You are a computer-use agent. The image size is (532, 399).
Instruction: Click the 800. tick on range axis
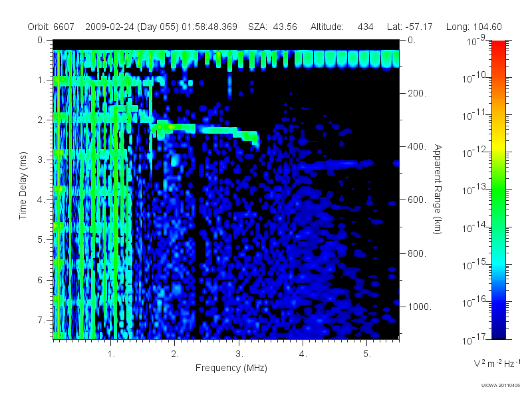(x=417, y=253)
